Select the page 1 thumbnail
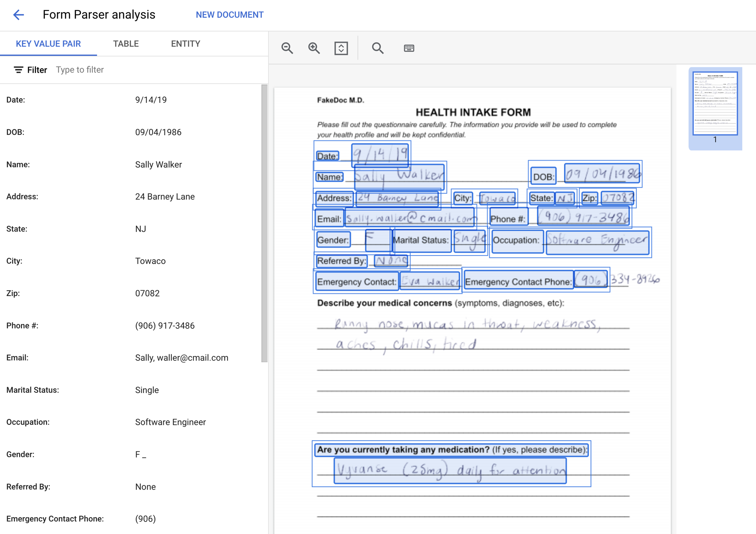 (715, 104)
